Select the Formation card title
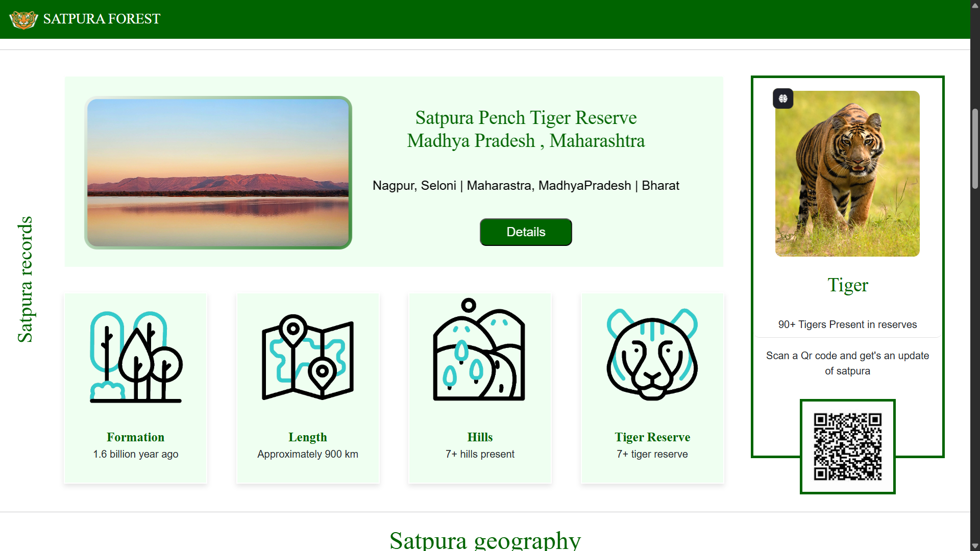The width and height of the screenshot is (980, 551). [x=136, y=437]
